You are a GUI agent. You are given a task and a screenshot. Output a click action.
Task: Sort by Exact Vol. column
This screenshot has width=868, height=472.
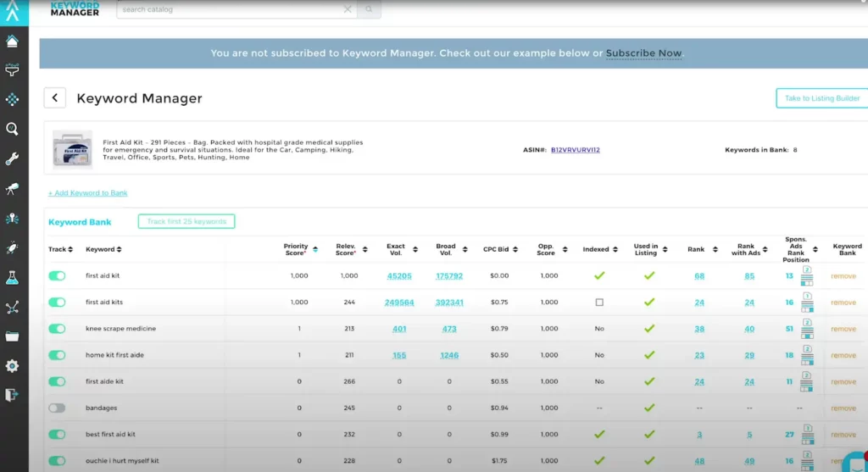pos(415,249)
